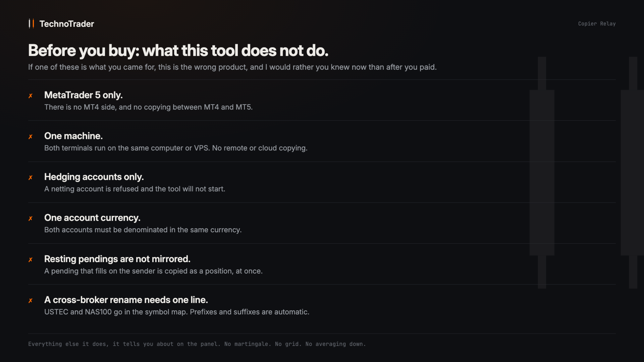Select the MetaTrader 5 only heading
Viewport: 644px width, 362px height.
[x=84, y=95]
